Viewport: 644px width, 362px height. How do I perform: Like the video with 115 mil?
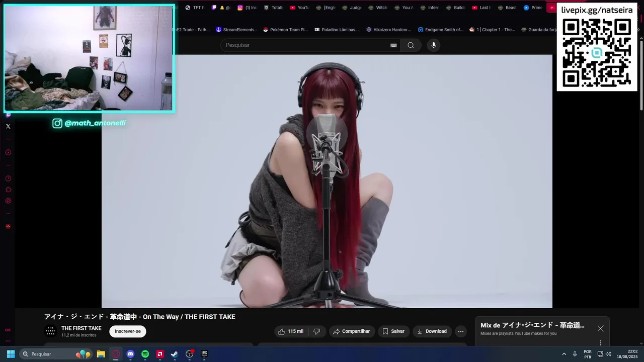[291, 331]
